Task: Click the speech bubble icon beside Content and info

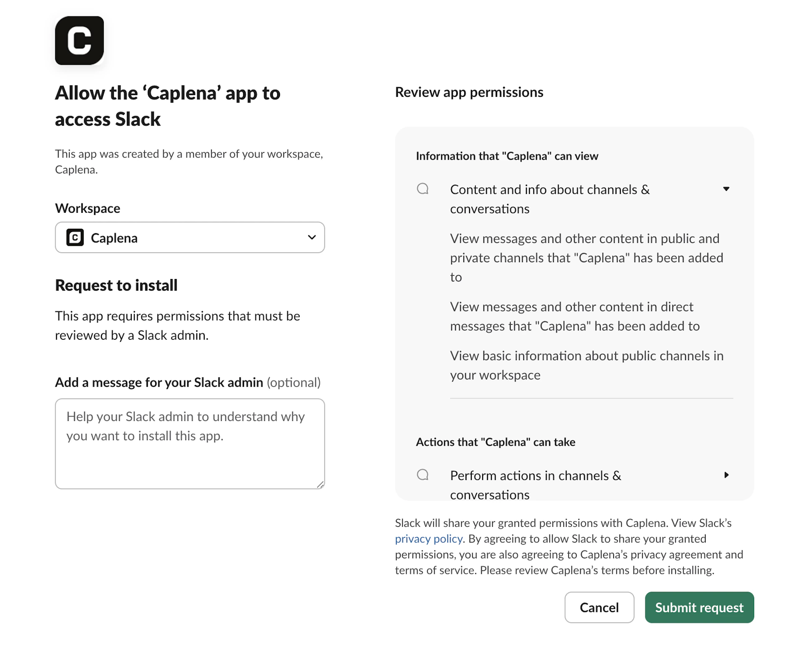Action: point(423,188)
